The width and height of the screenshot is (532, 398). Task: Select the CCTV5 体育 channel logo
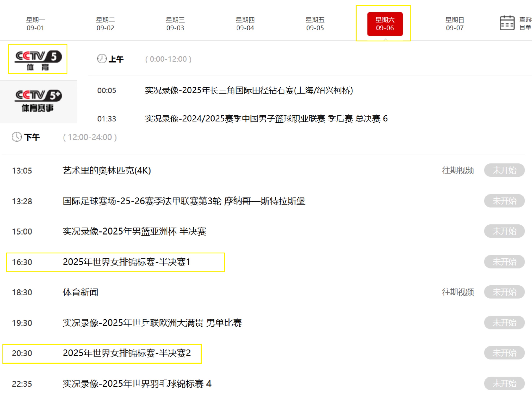(38, 60)
